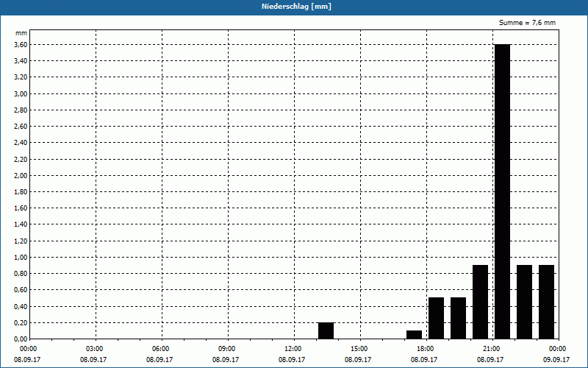Viewport: 588px width, 368px height.
Task: Select the 3,60 y-axis value
Action: click(21, 45)
